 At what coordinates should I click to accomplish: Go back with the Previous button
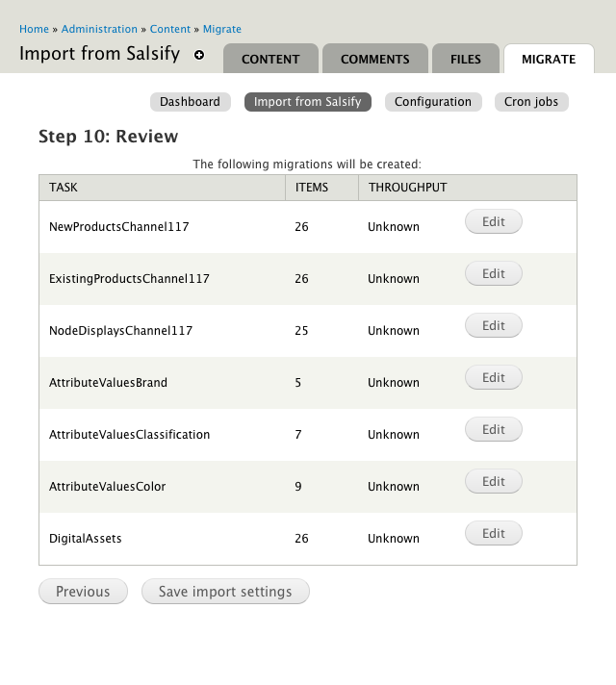(x=83, y=592)
